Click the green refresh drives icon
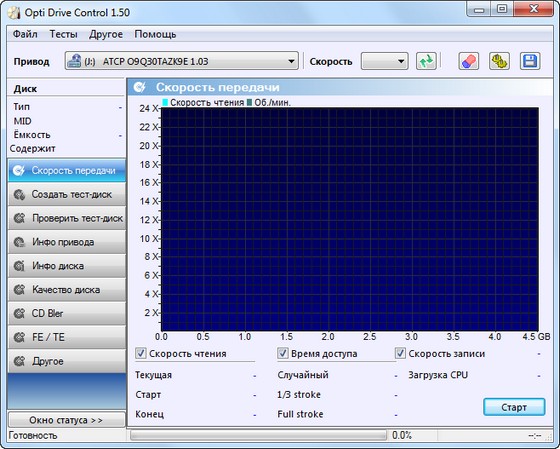Screen dimensions: 560x449 426,61
